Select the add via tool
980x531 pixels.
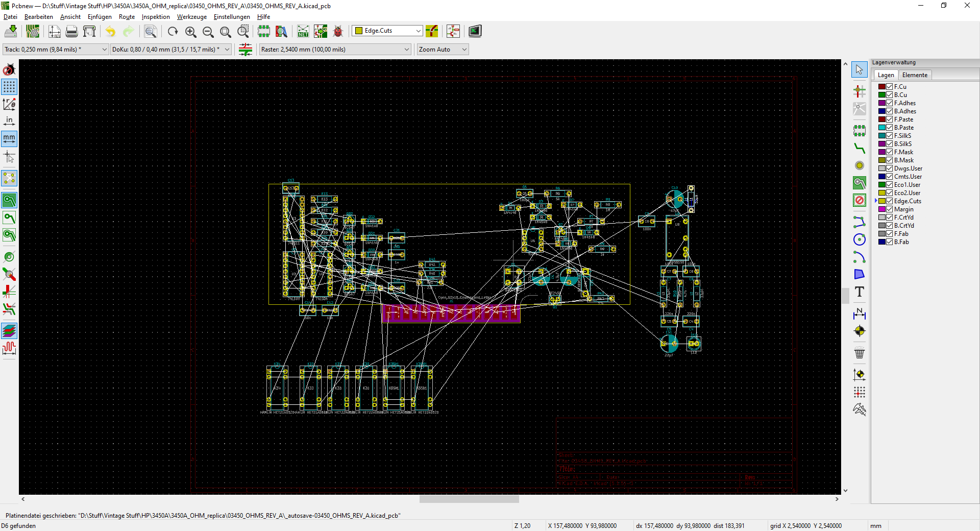860,165
